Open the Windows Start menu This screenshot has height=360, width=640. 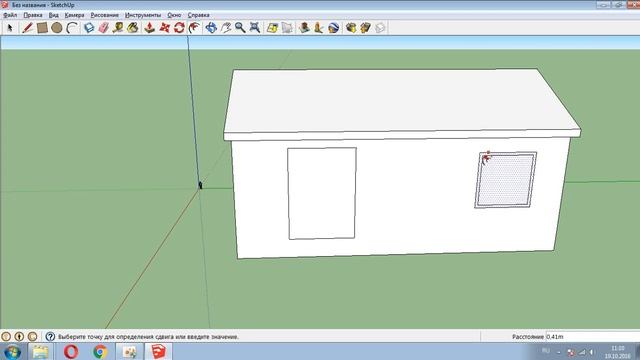point(12,352)
